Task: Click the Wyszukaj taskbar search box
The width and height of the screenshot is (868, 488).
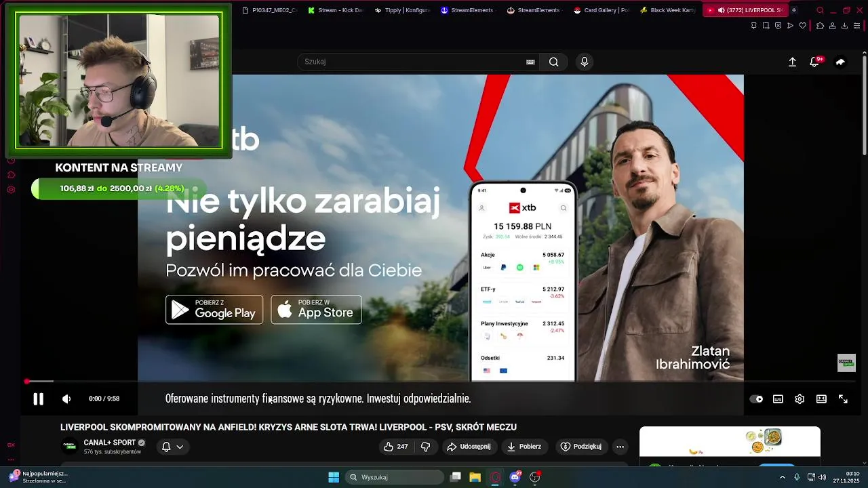Action: coord(395,477)
